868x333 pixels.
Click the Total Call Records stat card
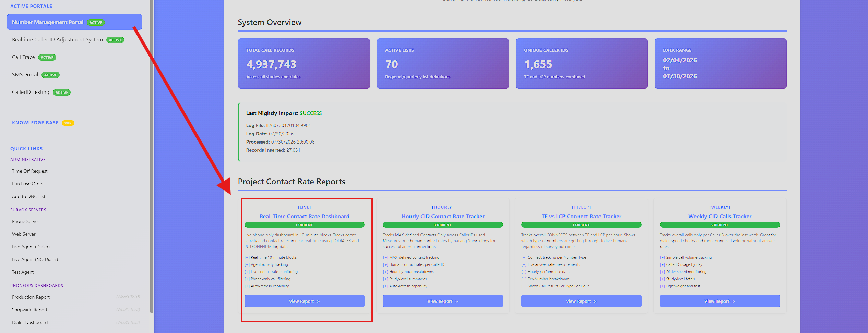304,63
